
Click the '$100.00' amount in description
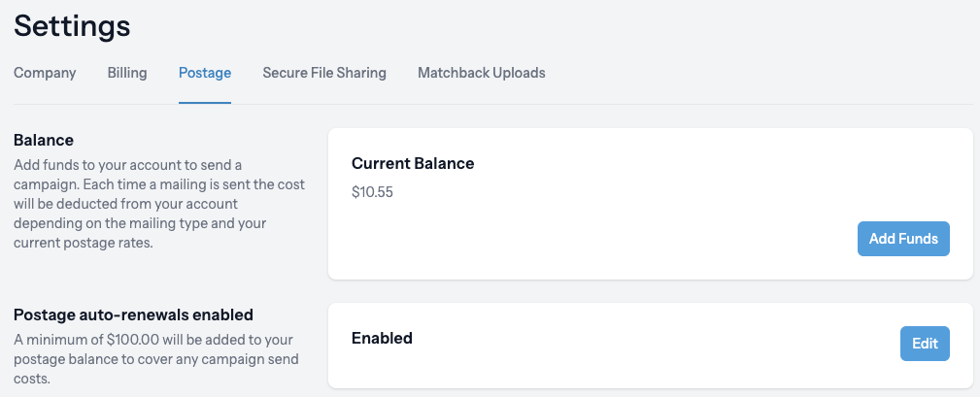[x=132, y=340]
